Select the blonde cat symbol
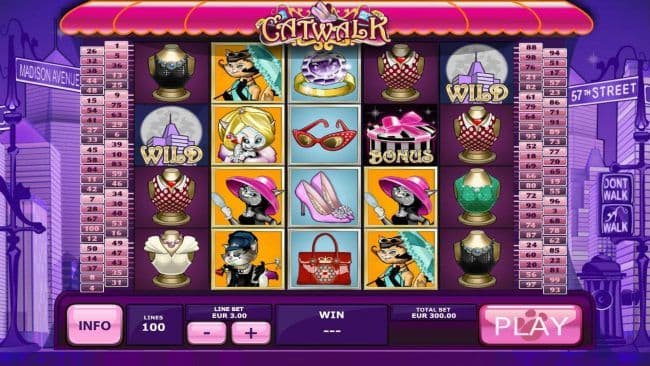The width and height of the screenshot is (650, 366). pos(248,135)
